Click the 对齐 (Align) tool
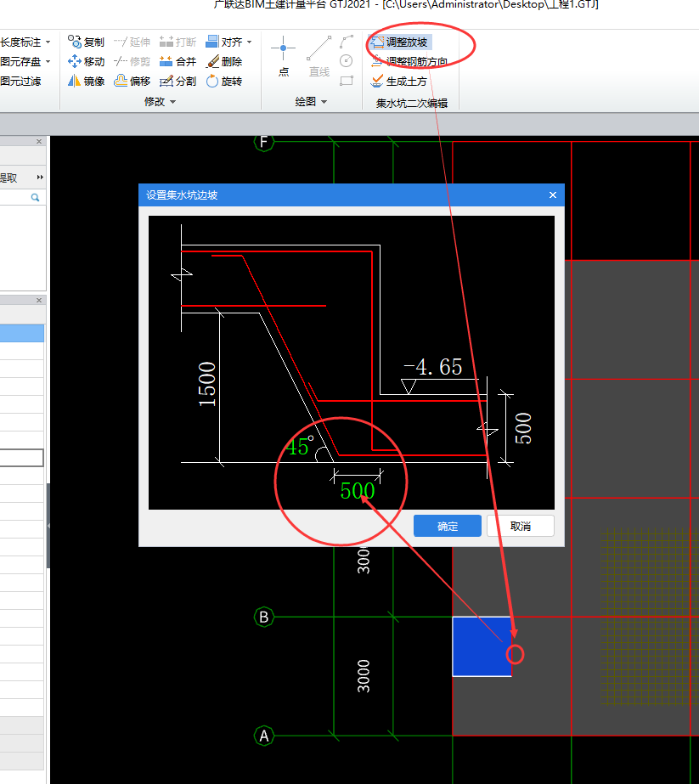Viewport: 699px width, 784px height. 224,42
